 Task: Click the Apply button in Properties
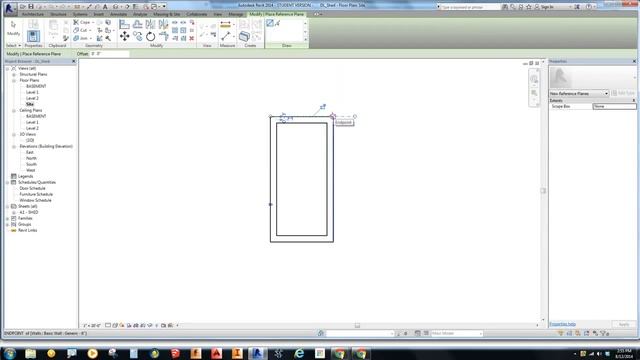pos(624,324)
